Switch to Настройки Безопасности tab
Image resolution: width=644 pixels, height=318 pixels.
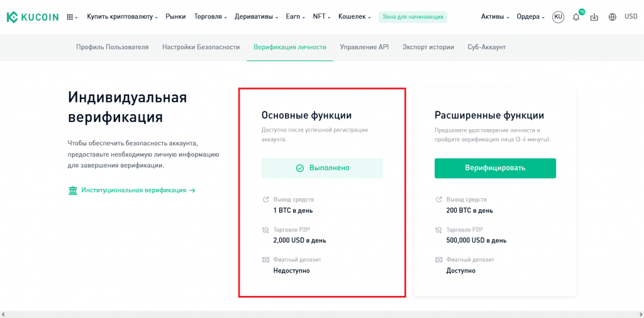click(x=201, y=47)
